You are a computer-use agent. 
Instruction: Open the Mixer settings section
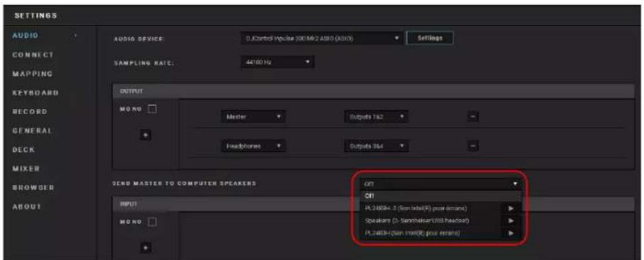pyautogui.click(x=26, y=169)
